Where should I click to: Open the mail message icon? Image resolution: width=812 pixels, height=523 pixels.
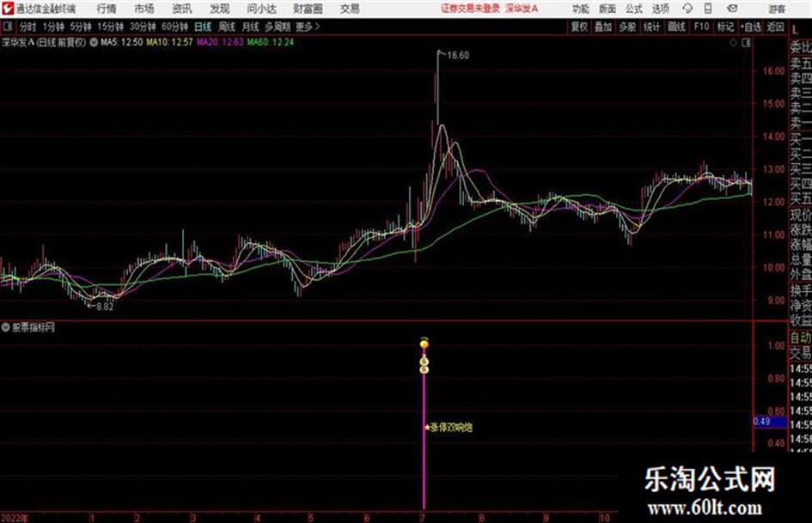click(732, 9)
